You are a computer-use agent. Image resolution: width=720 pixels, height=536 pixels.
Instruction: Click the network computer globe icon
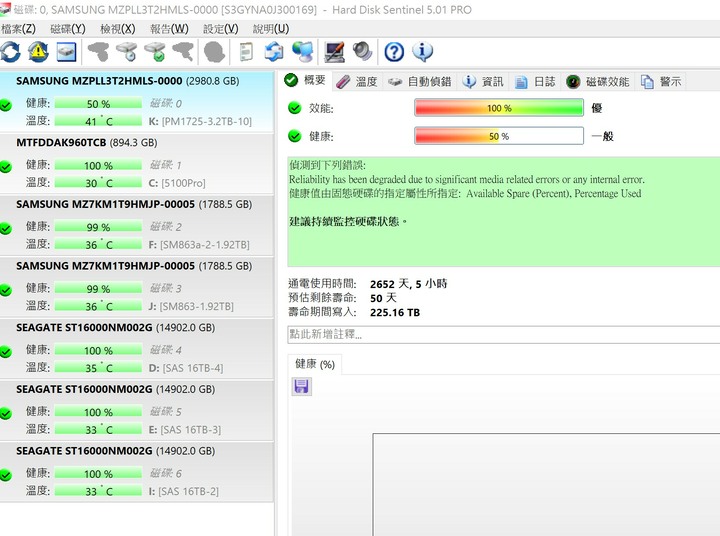pos(303,51)
